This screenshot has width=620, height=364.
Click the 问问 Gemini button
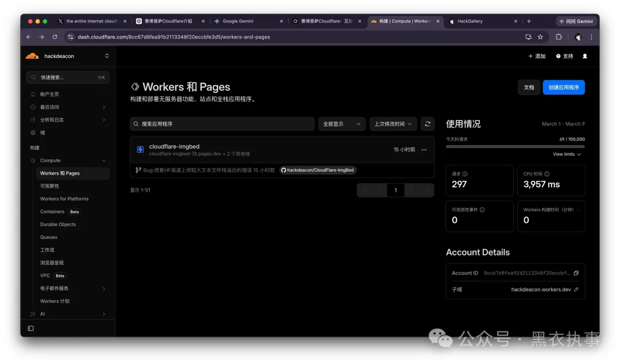(x=576, y=21)
